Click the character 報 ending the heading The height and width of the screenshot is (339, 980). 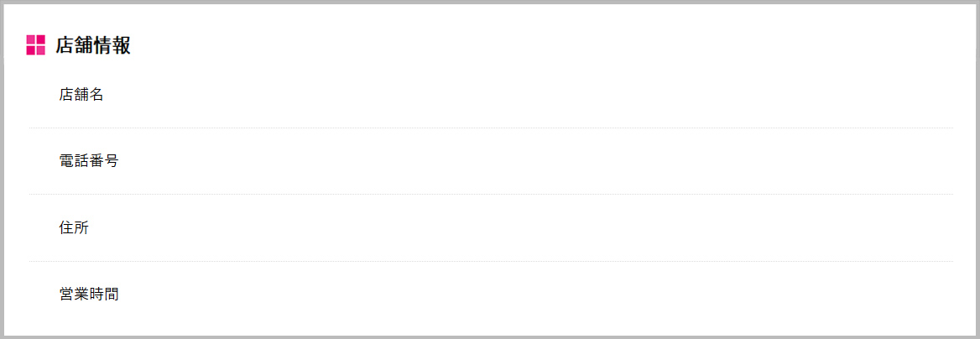pyautogui.click(x=122, y=45)
